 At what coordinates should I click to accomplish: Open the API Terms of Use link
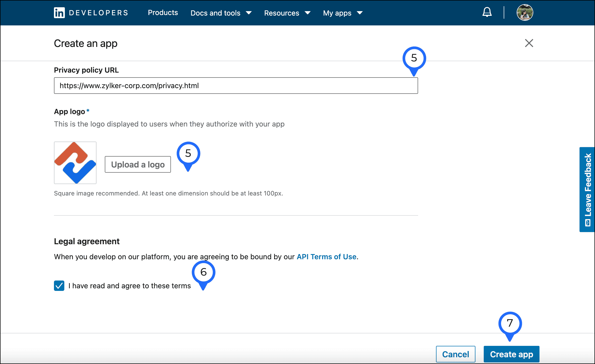(326, 257)
